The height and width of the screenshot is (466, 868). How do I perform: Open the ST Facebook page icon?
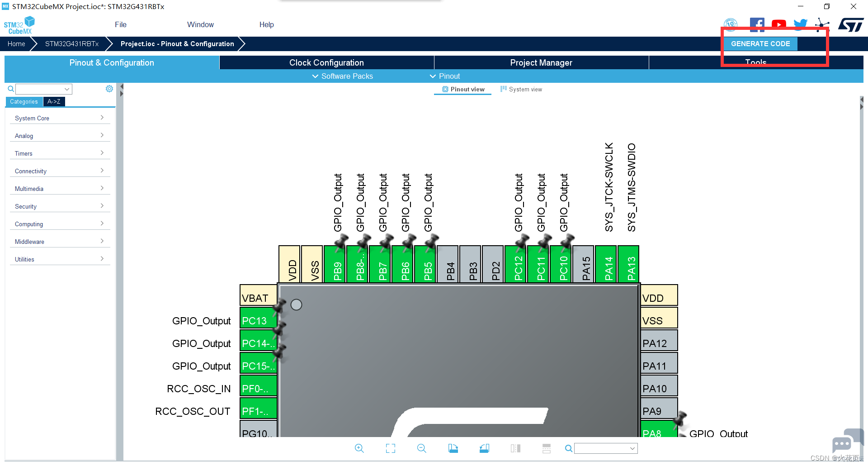(757, 24)
